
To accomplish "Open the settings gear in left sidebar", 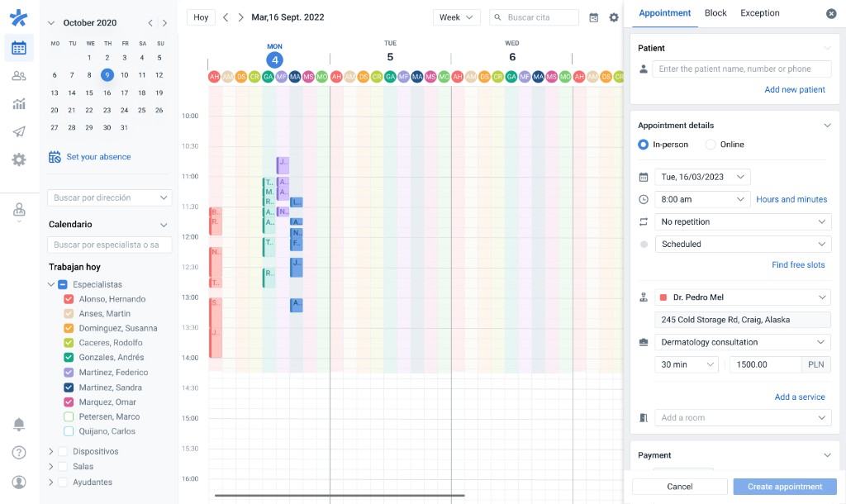I will [19, 159].
